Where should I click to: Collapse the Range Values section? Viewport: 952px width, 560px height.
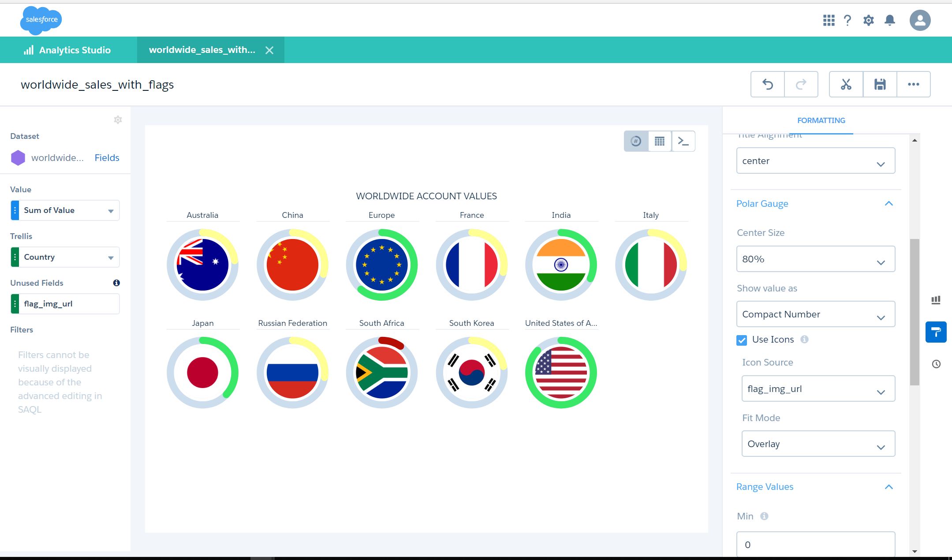(x=889, y=487)
